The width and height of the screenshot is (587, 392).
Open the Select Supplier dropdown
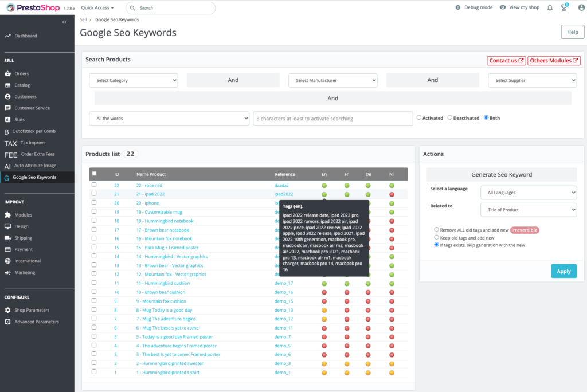[x=533, y=80]
